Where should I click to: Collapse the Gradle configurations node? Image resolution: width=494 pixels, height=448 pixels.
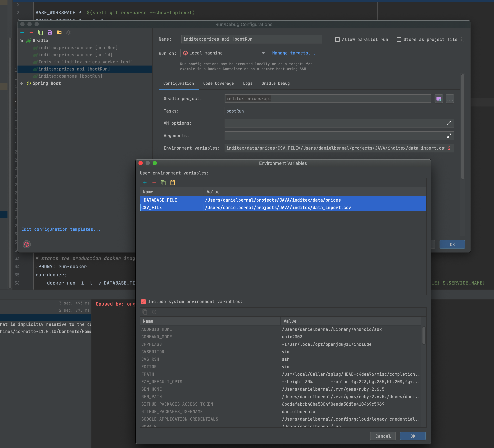(22, 41)
